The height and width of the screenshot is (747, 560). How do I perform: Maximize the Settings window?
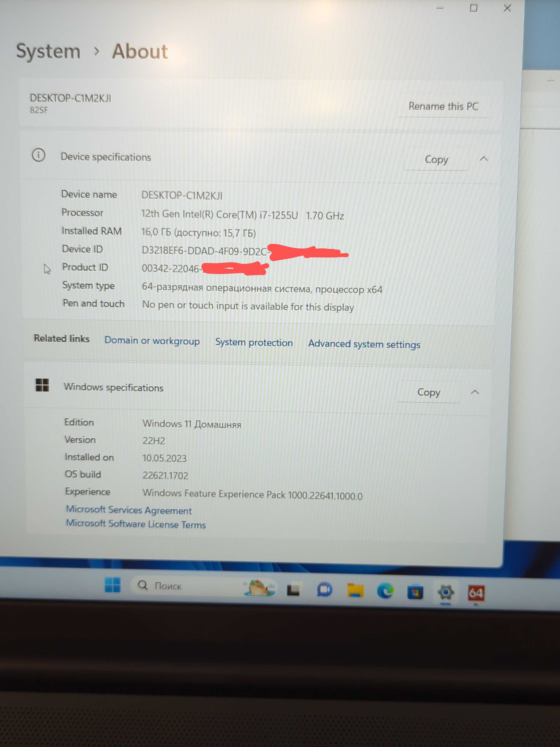point(474,8)
